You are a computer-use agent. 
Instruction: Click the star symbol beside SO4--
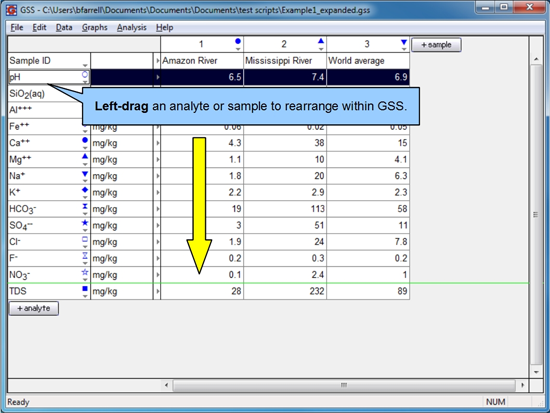point(85,222)
